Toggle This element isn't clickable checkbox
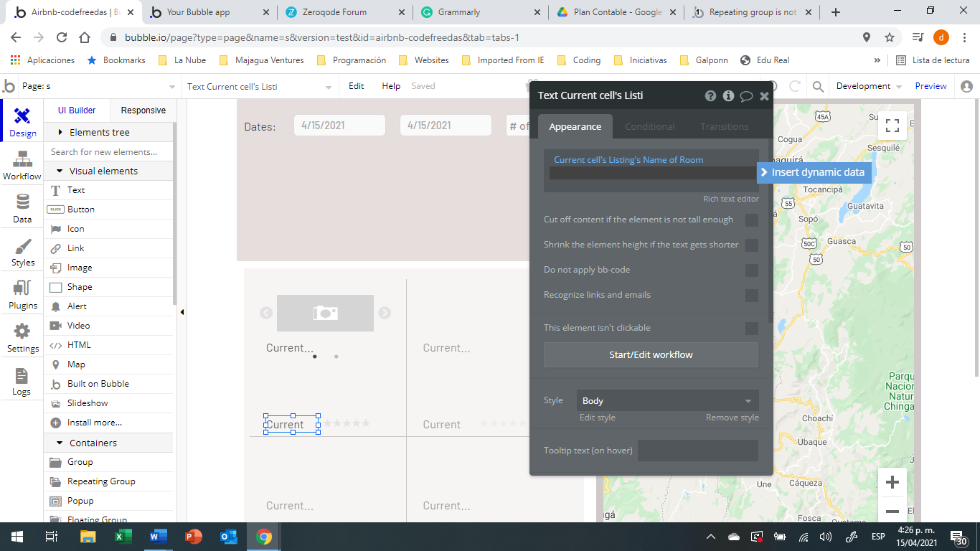This screenshot has width=980, height=551. [752, 329]
